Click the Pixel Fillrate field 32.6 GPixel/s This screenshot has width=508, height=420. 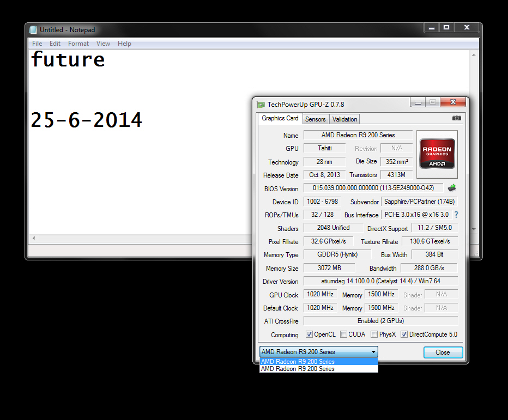328,241
